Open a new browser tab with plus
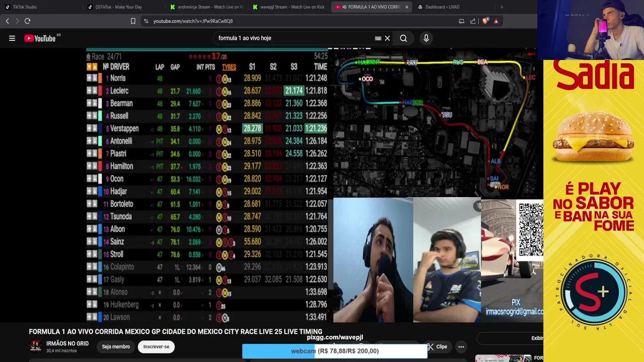The height and width of the screenshot is (362, 644). tap(502, 7)
